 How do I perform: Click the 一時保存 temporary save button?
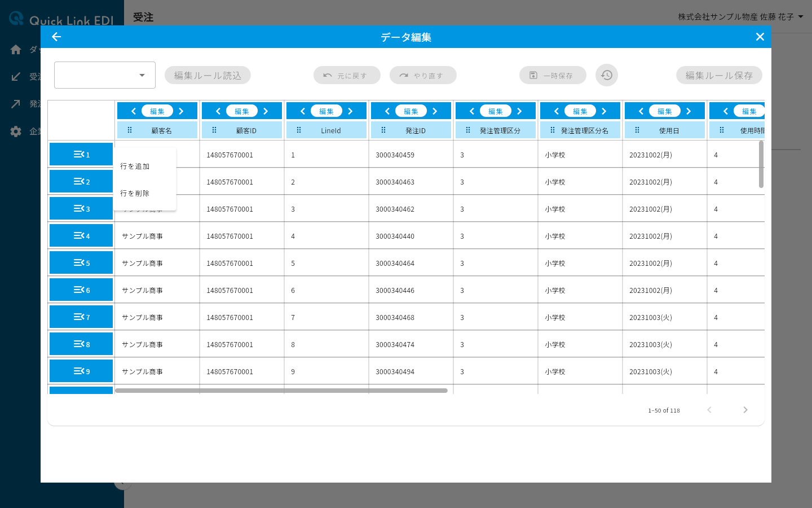click(553, 75)
